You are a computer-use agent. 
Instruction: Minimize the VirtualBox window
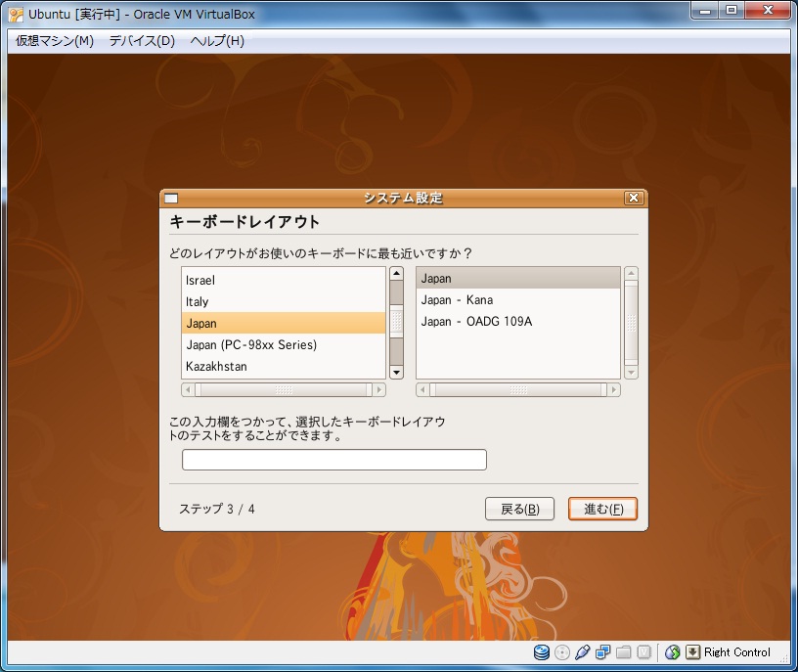tap(705, 10)
